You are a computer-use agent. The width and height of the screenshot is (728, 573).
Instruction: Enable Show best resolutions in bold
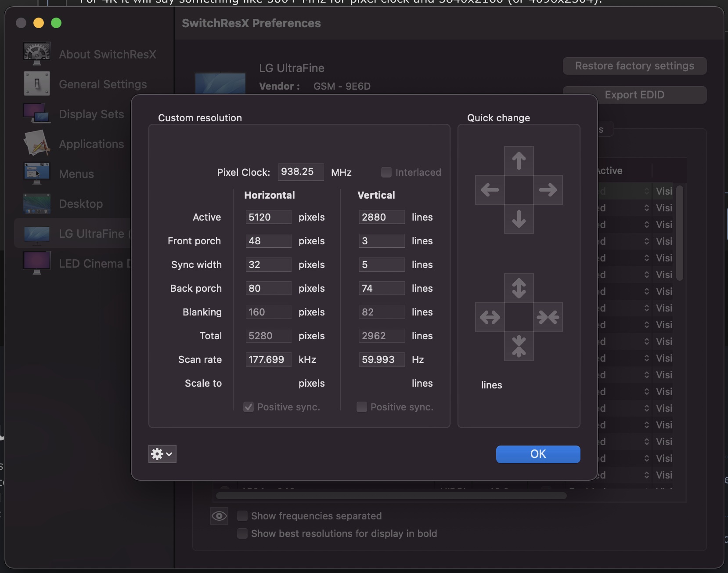[242, 533]
